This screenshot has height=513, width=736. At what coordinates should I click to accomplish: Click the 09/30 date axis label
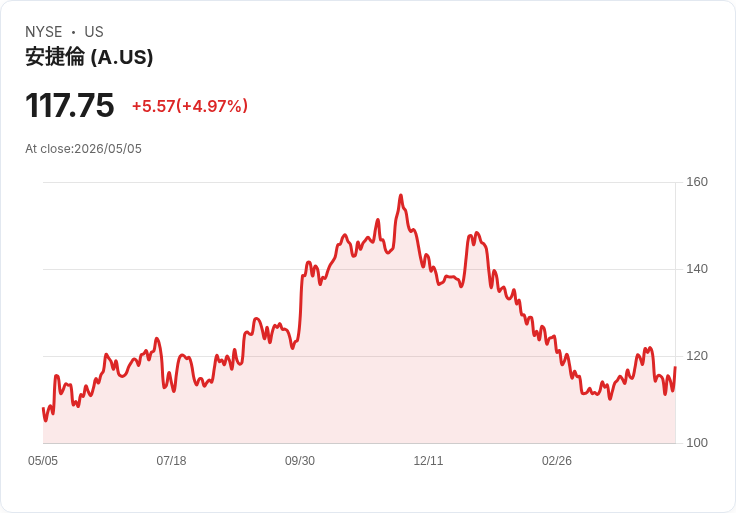300,461
